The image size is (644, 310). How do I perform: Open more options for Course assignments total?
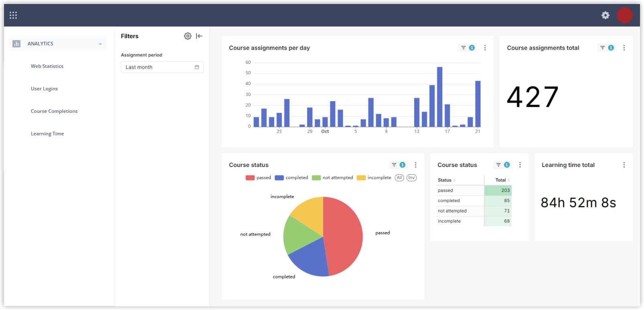point(624,48)
